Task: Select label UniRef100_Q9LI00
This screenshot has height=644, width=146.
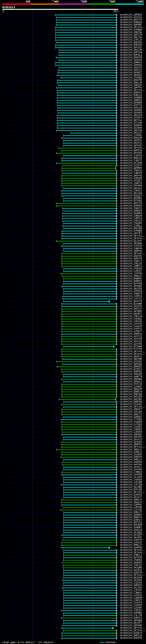Action: tap(131, 37)
